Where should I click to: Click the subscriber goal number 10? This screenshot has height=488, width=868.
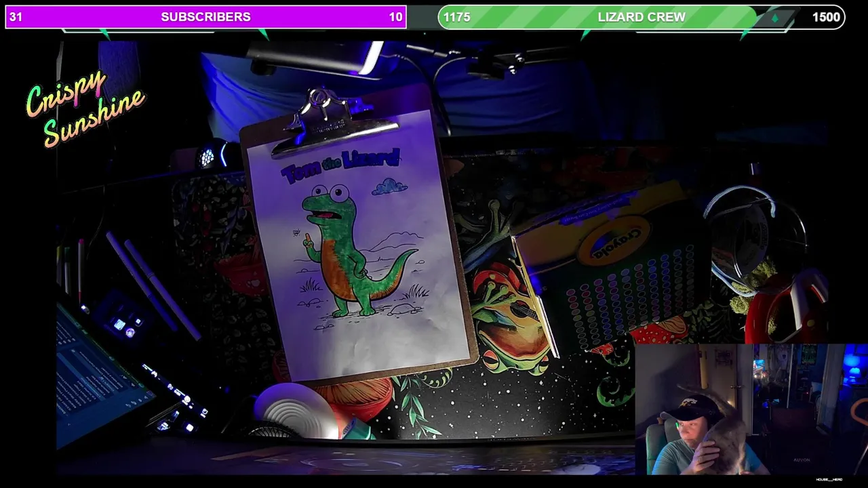[396, 17]
